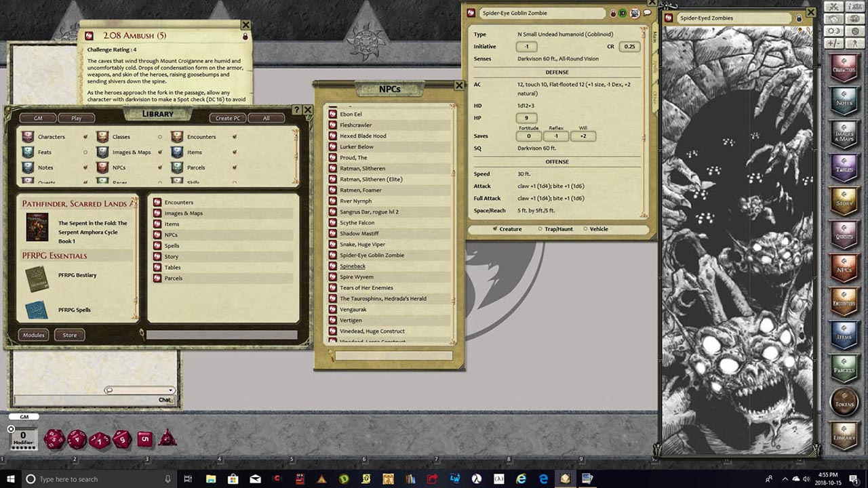Select the Trap/Haunt radio option

pos(540,229)
